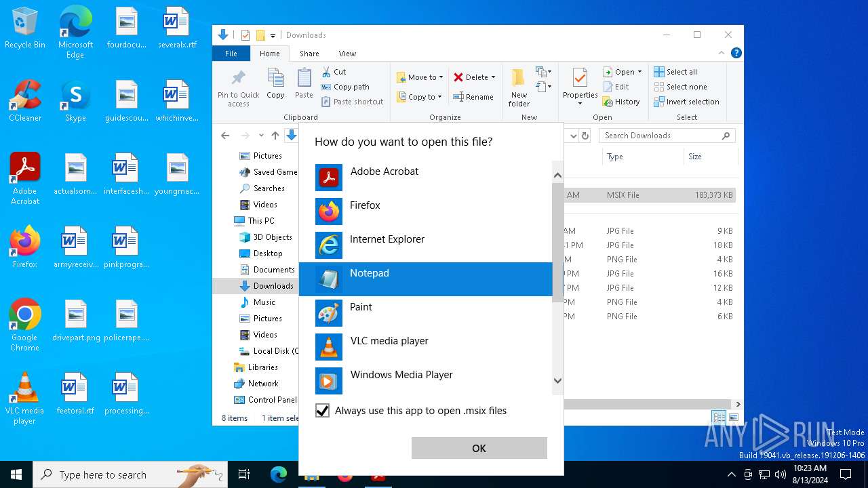The width and height of the screenshot is (868, 488).
Task: Click Pin to Quick access icon
Action: pyautogui.click(x=239, y=87)
